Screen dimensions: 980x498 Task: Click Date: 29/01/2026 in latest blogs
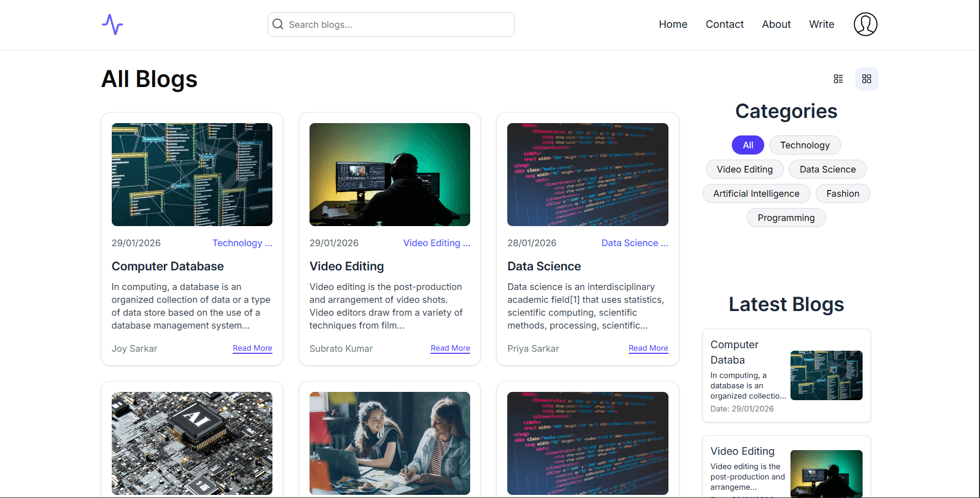click(x=742, y=409)
